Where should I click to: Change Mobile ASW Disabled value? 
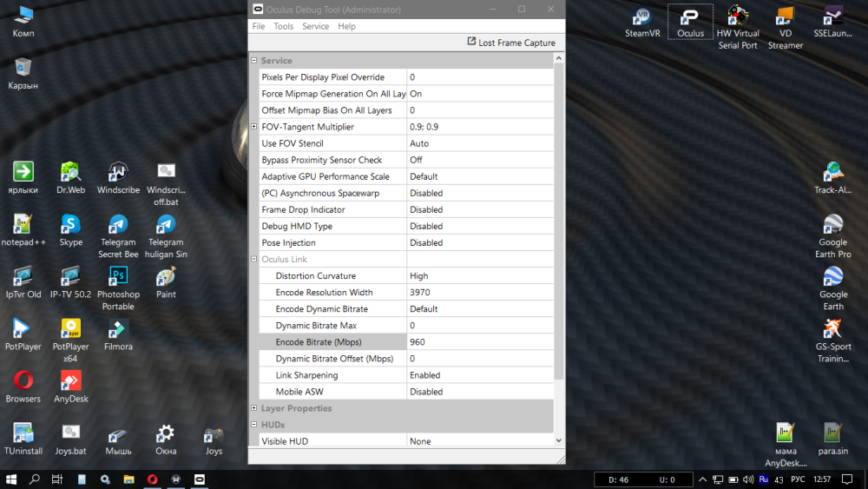(480, 392)
